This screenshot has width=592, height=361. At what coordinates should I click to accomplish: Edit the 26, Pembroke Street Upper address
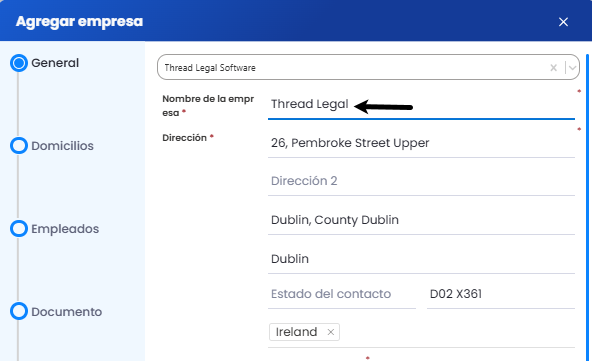[x=421, y=143]
